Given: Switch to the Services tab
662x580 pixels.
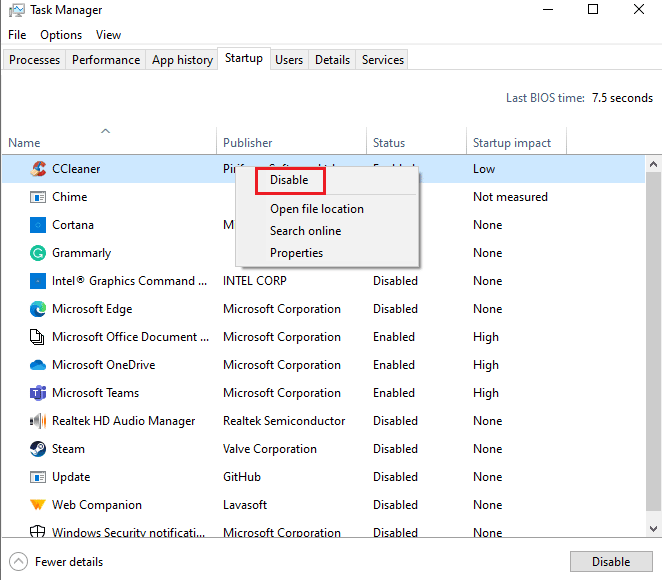Looking at the screenshot, I should coord(383,60).
